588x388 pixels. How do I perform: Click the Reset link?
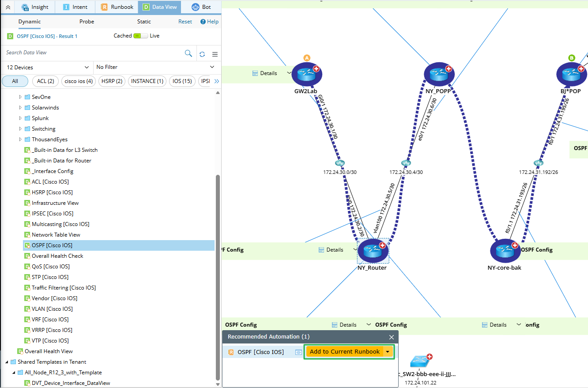point(185,22)
